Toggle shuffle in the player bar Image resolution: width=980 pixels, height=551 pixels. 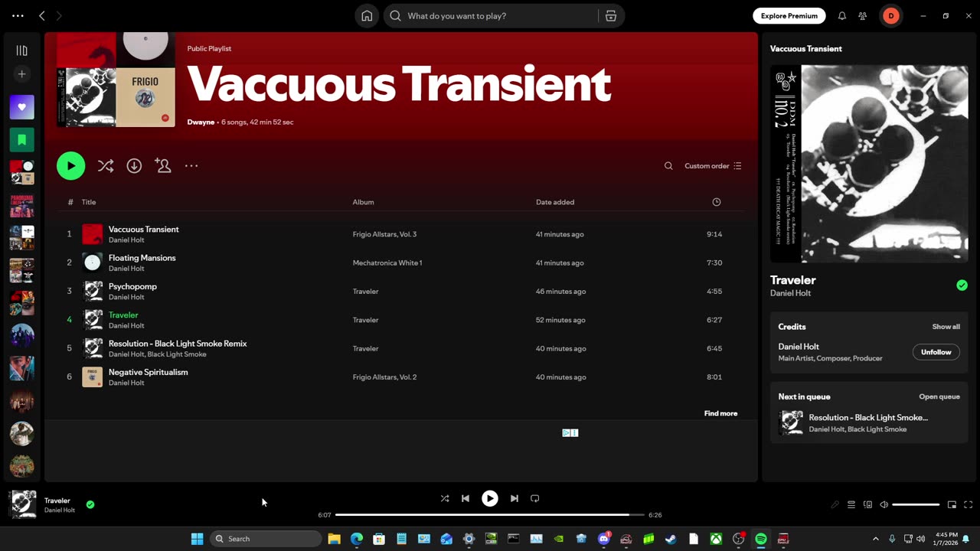pyautogui.click(x=445, y=498)
